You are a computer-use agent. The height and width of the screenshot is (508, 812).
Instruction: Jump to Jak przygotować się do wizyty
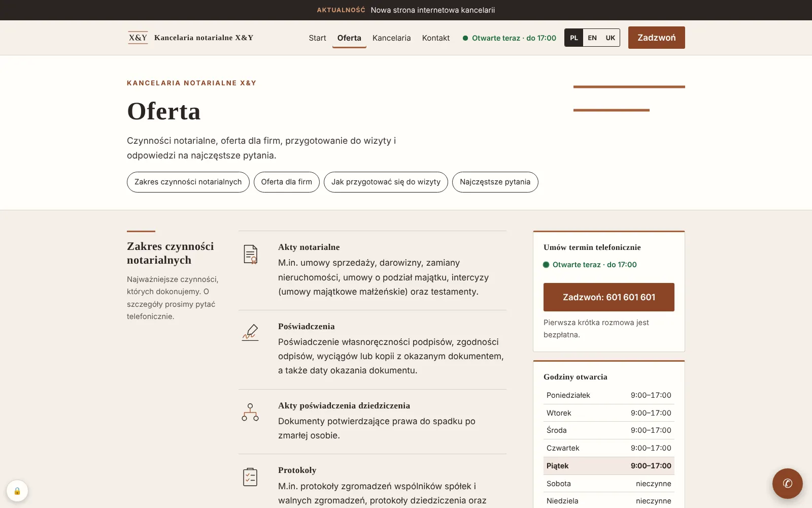(x=386, y=182)
